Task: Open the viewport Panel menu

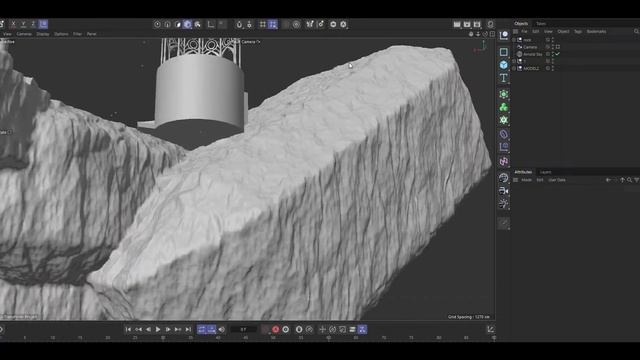Action: coord(91,34)
